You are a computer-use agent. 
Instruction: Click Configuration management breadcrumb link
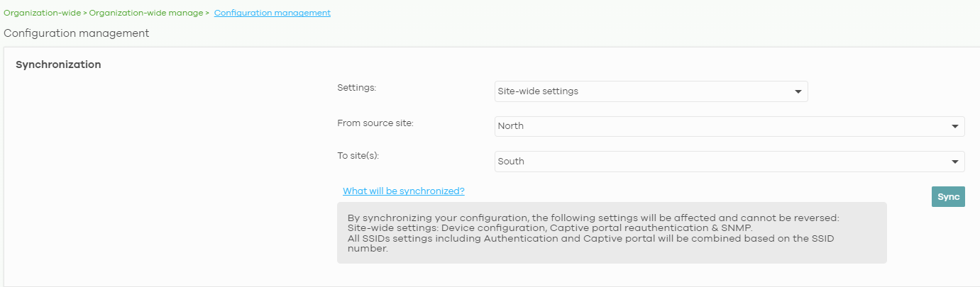[x=272, y=13]
